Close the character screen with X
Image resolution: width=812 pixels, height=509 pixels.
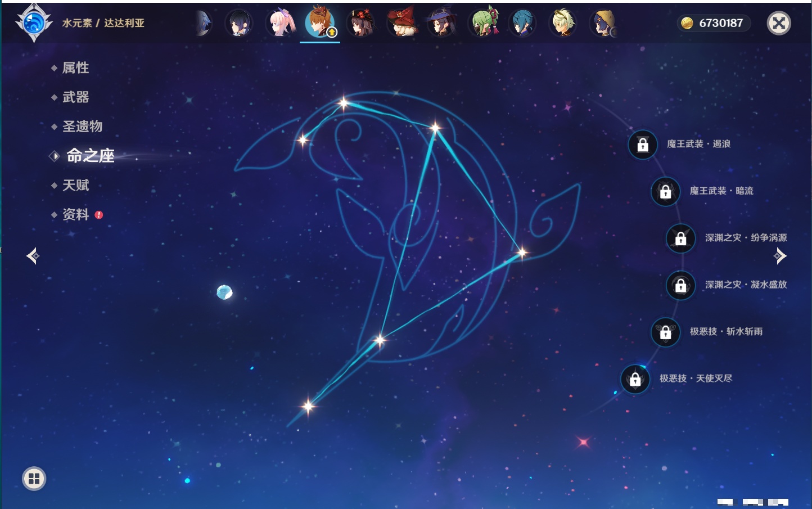(x=779, y=23)
